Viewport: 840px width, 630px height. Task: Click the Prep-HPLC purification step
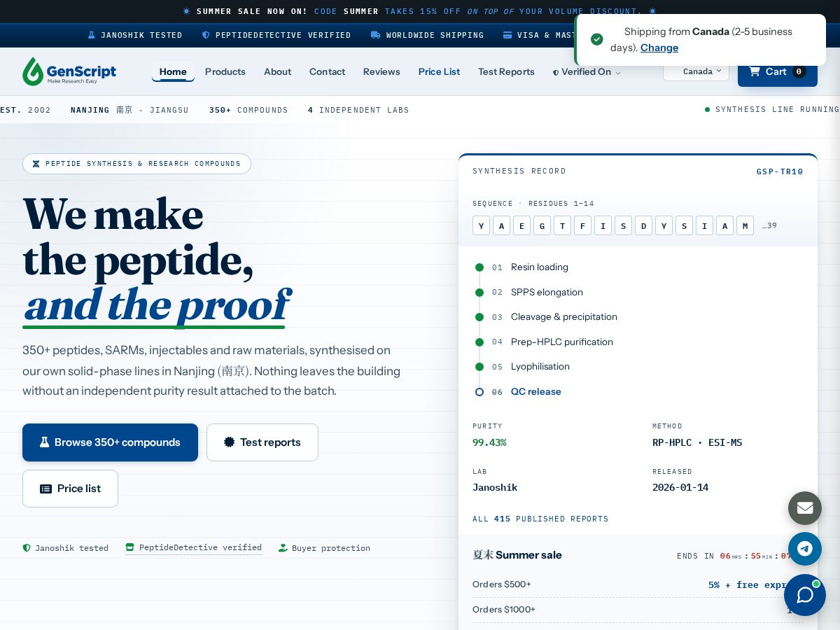tap(562, 342)
